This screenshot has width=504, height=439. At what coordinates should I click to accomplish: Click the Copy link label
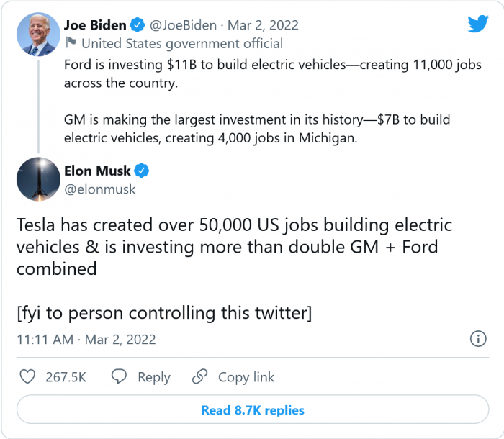pos(246,377)
